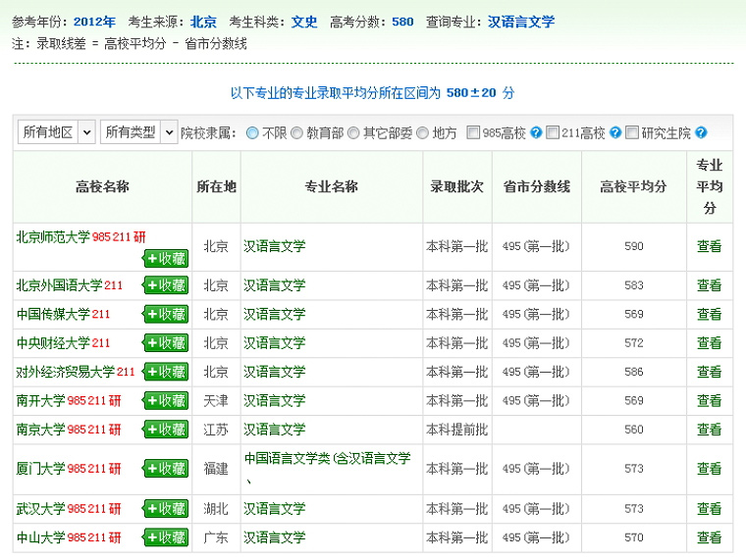This screenshot has height=560, width=746.
Task: Bookmark 南开大学 using its 收藏 button
Action: [165, 400]
